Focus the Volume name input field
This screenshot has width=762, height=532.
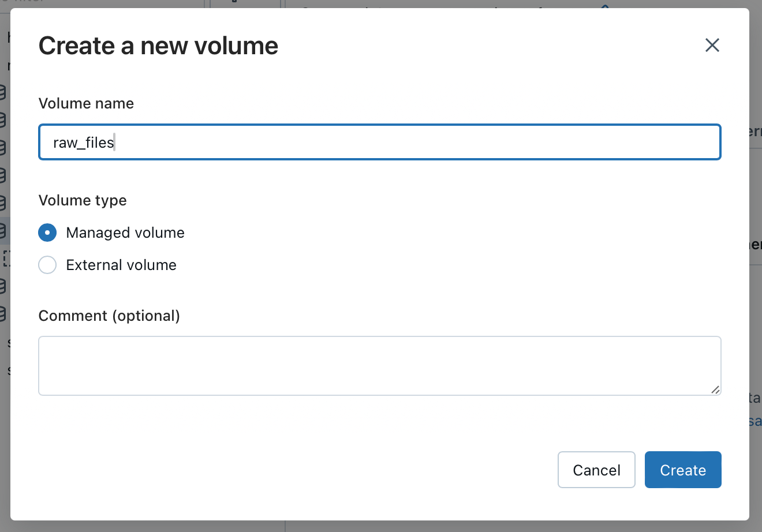coord(404,142)
